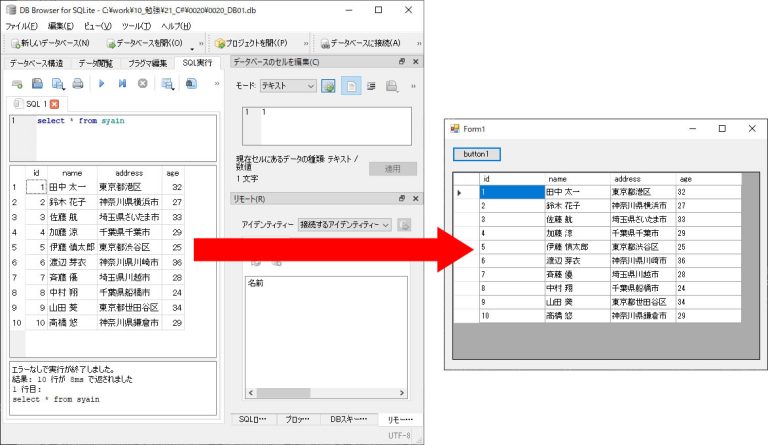Click the Execute all SQL play icon
The height and width of the screenshot is (445, 768).
click(101, 84)
